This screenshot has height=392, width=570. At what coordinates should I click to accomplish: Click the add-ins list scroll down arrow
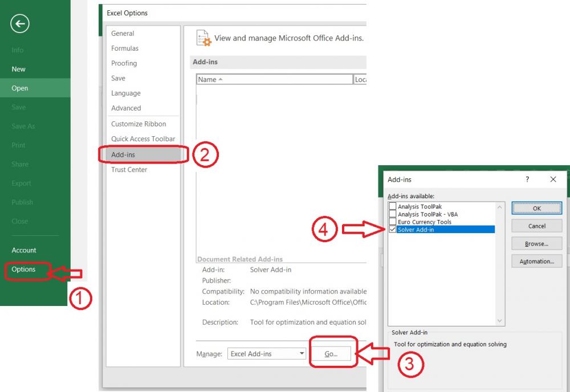tap(499, 320)
